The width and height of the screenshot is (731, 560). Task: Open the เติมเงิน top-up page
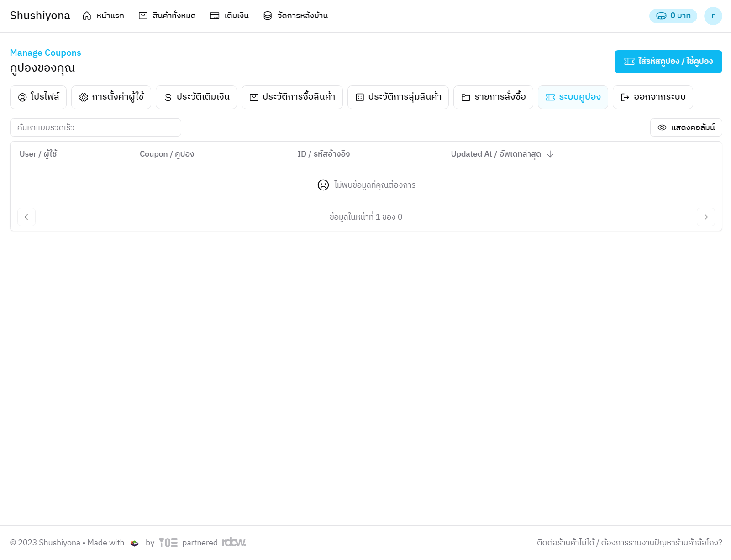[x=229, y=16]
